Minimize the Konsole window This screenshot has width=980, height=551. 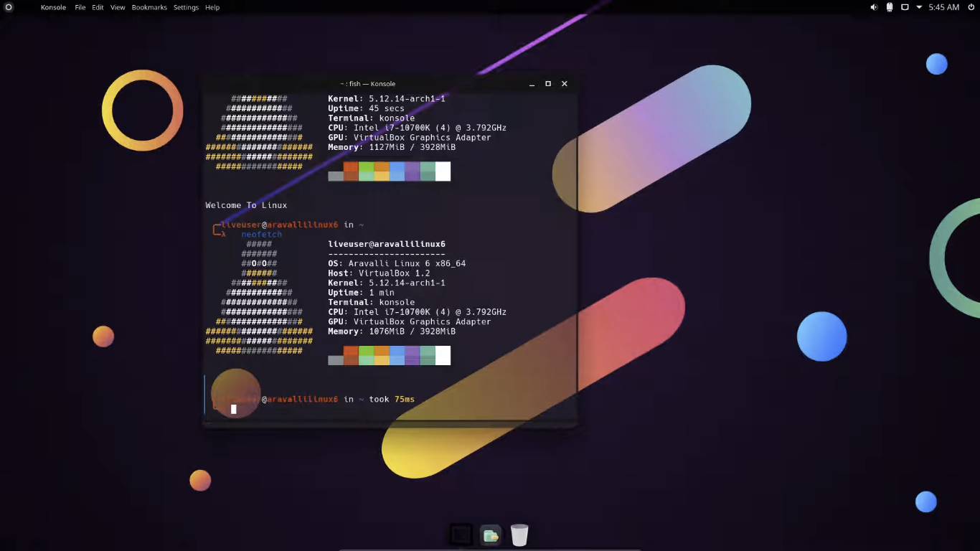pyautogui.click(x=532, y=84)
